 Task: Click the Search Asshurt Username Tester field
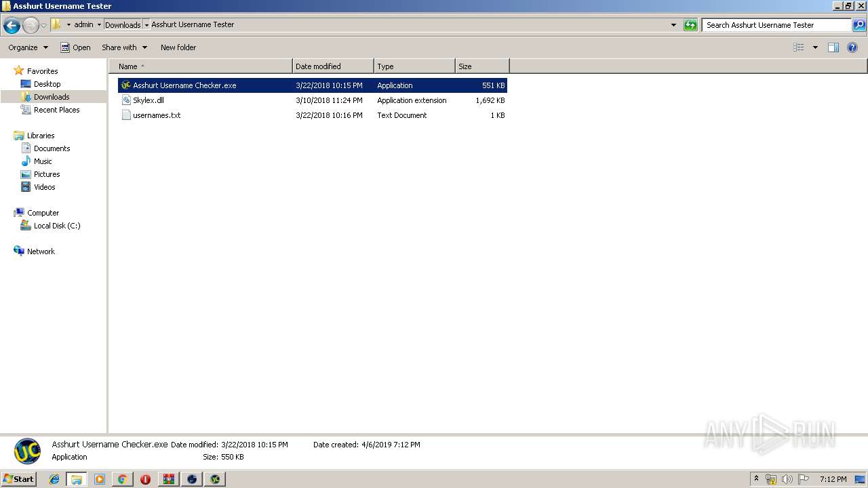pos(777,25)
